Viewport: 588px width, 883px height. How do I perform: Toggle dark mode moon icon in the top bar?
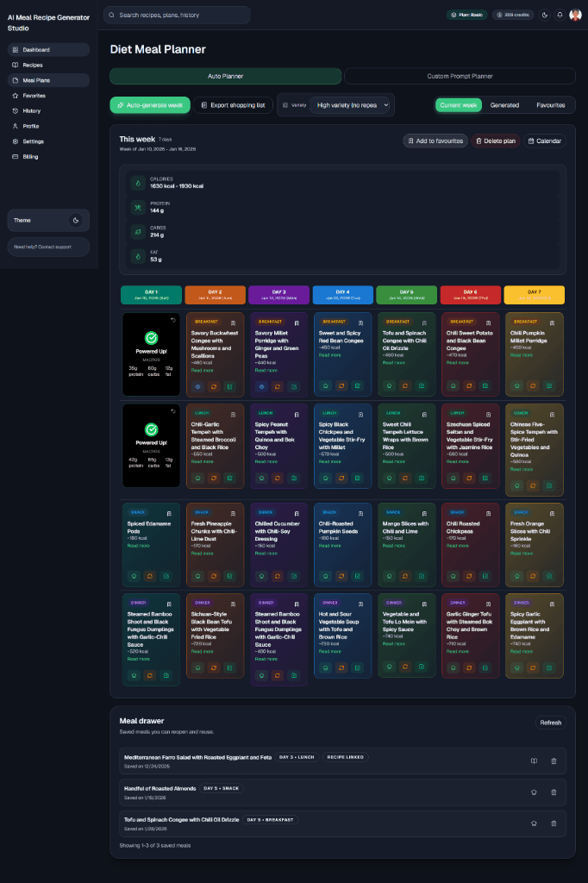tap(545, 15)
